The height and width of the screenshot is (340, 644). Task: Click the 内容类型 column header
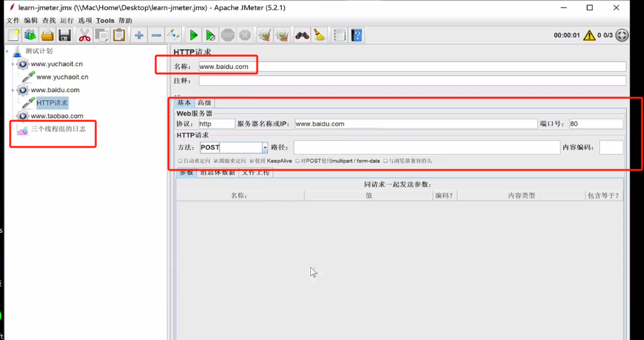521,196
